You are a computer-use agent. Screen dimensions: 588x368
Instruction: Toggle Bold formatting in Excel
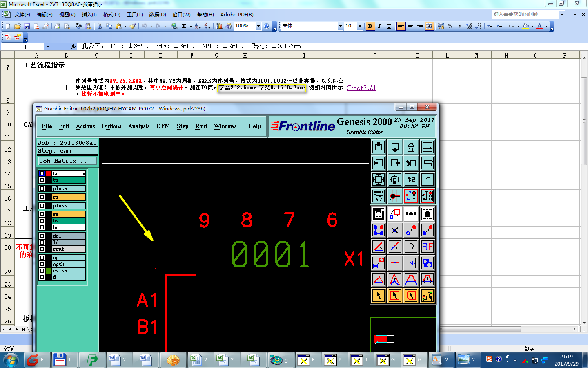click(x=370, y=26)
